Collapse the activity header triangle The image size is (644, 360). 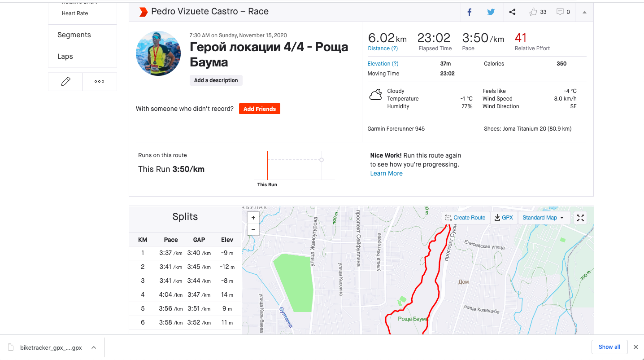(x=584, y=12)
